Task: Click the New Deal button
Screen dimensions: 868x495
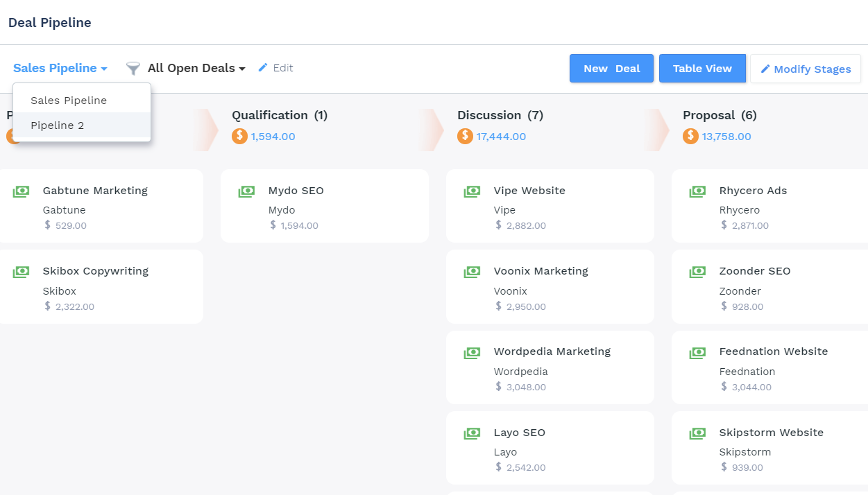Action: point(611,69)
